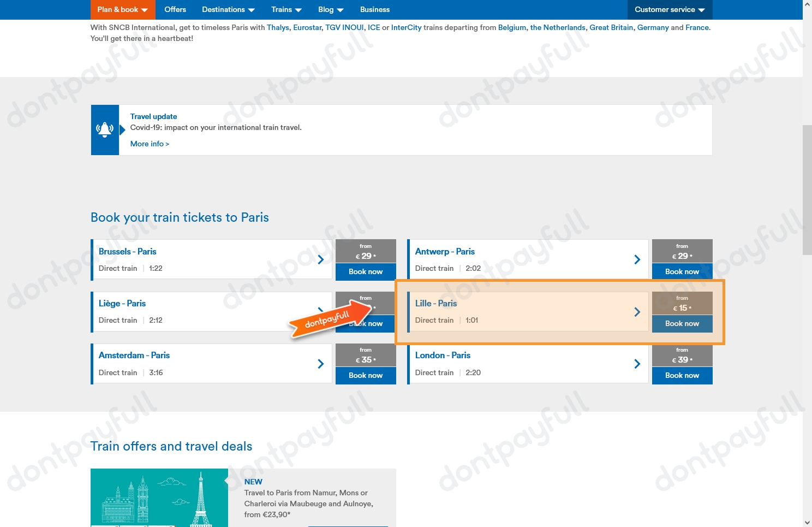The image size is (812, 527).
Task: Click the chevron arrow on Liège - Paris card
Action: [320, 311]
